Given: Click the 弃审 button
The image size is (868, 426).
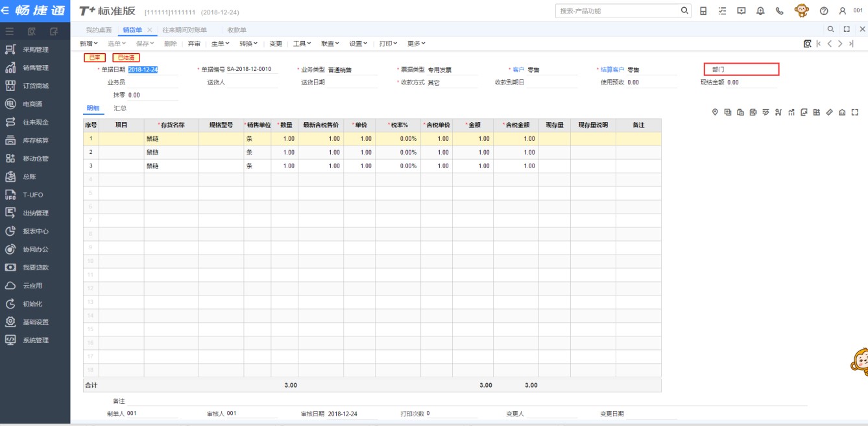Looking at the screenshot, I should click(194, 44).
